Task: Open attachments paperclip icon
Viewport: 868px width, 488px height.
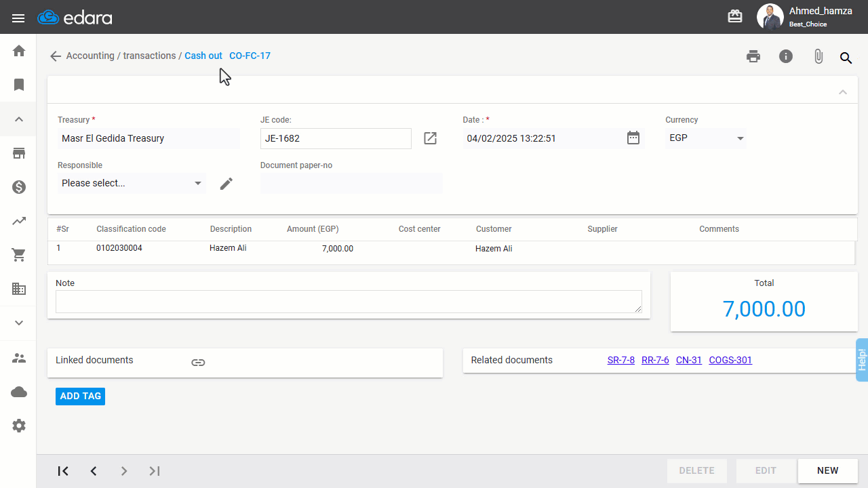Action: point(818,57)
